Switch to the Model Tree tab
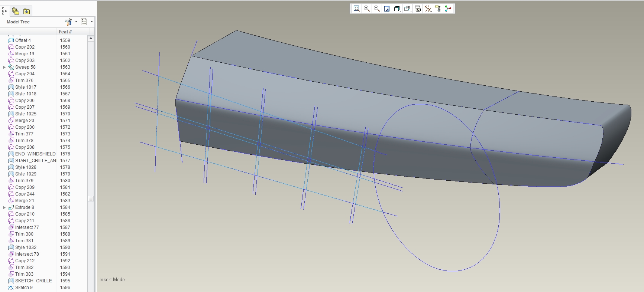This screenshot has height=292, width=644. coord(4,11)
